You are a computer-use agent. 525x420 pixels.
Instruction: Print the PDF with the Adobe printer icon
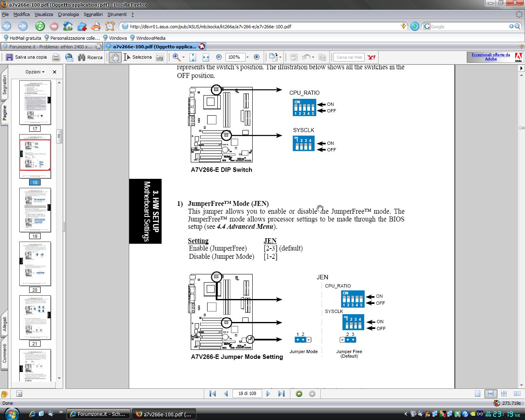56,57
